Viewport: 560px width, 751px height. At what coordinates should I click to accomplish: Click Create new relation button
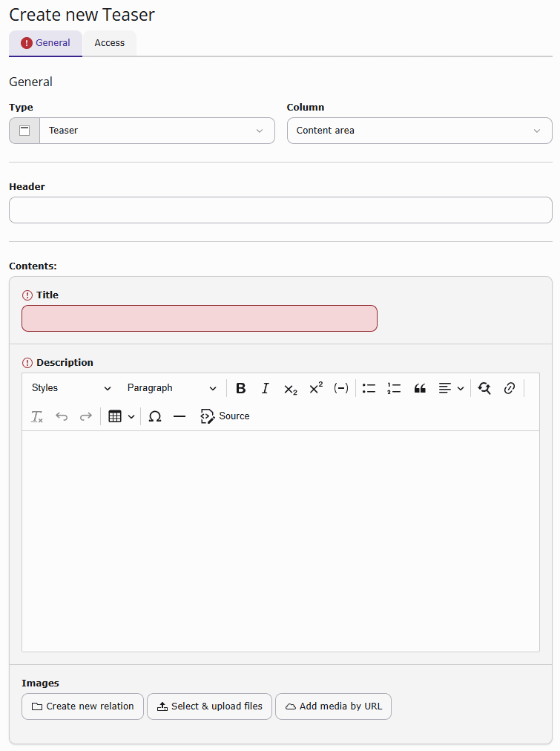[82, 706]
